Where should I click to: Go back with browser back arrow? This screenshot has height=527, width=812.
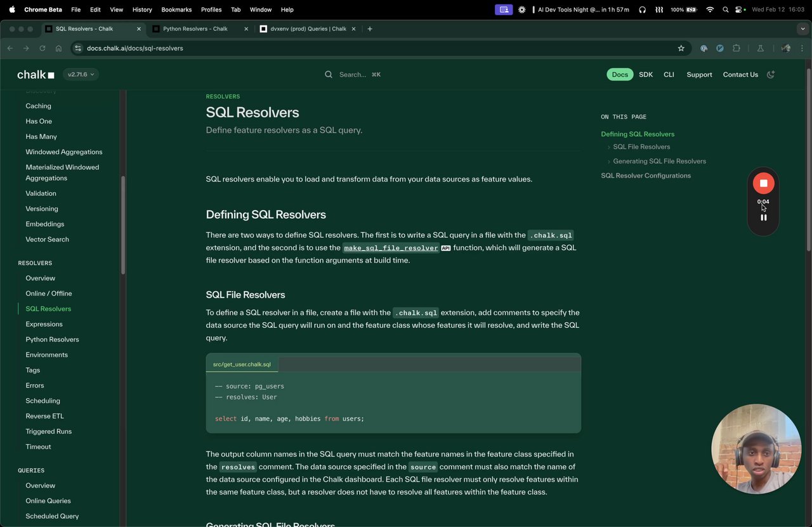coord(10,48)
